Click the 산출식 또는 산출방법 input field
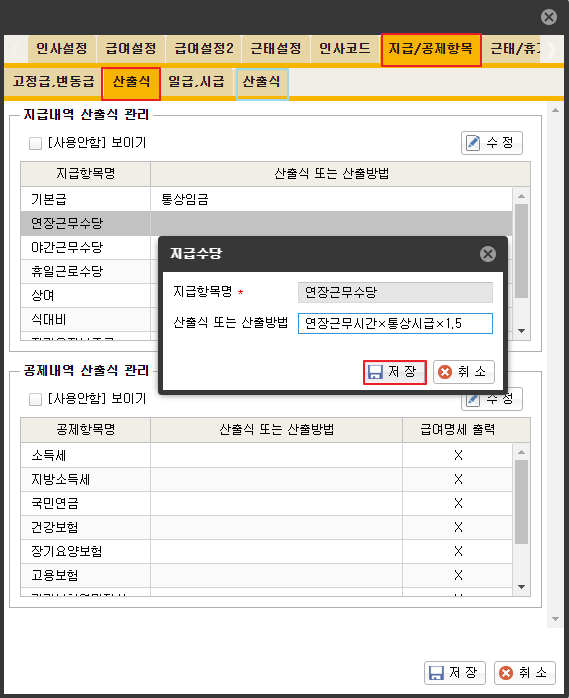This screenshot has height=698, width=569. pos(395,323)
